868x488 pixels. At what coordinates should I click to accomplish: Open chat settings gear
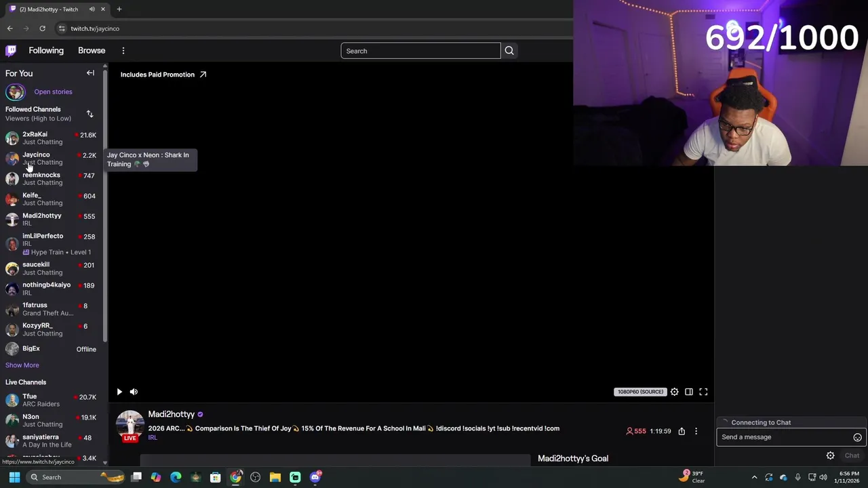point(830,455)
